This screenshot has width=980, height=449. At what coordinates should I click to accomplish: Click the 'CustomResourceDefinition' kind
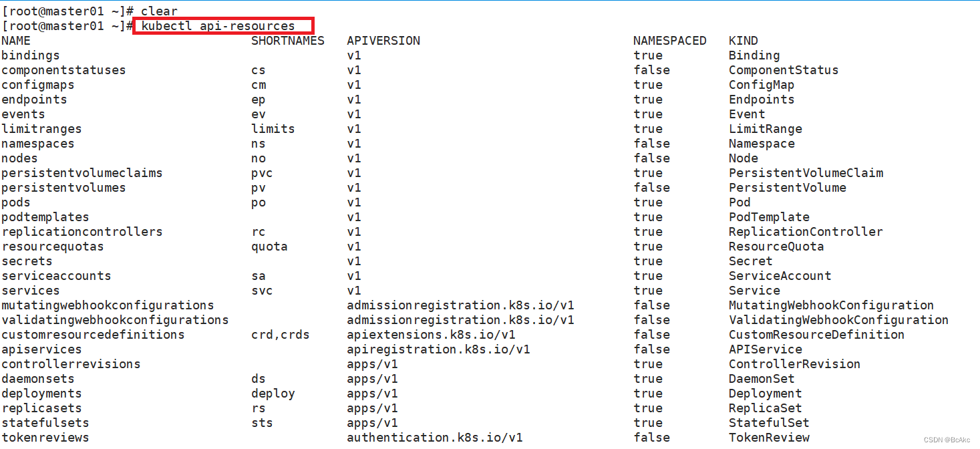[x=817, y=335]
